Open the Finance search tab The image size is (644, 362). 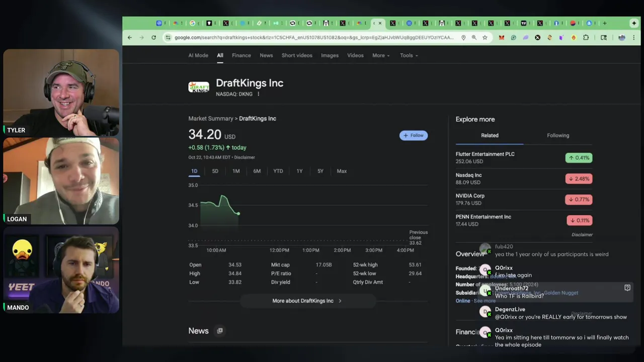242,55
